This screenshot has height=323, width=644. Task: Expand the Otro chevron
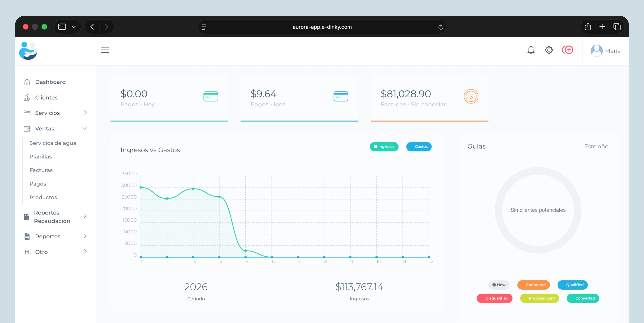click(85, 251)
